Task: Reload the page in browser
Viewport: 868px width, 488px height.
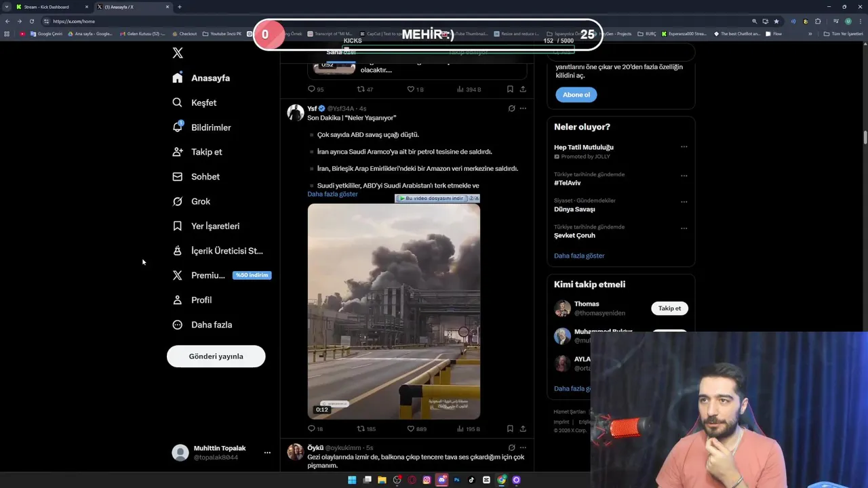Action: 31,21
